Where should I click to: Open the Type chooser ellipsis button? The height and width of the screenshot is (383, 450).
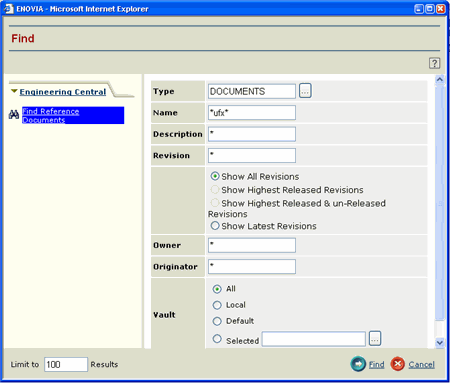point(305,91)
